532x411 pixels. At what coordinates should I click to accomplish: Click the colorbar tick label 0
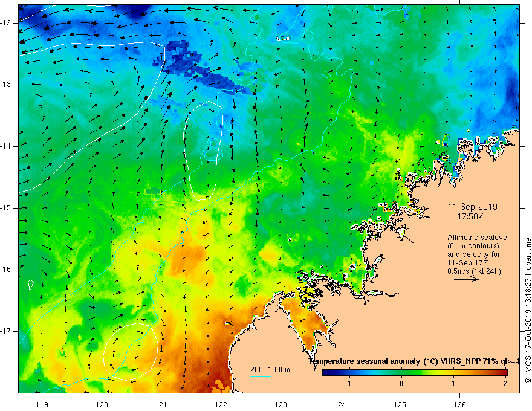(x=401, y=384)
